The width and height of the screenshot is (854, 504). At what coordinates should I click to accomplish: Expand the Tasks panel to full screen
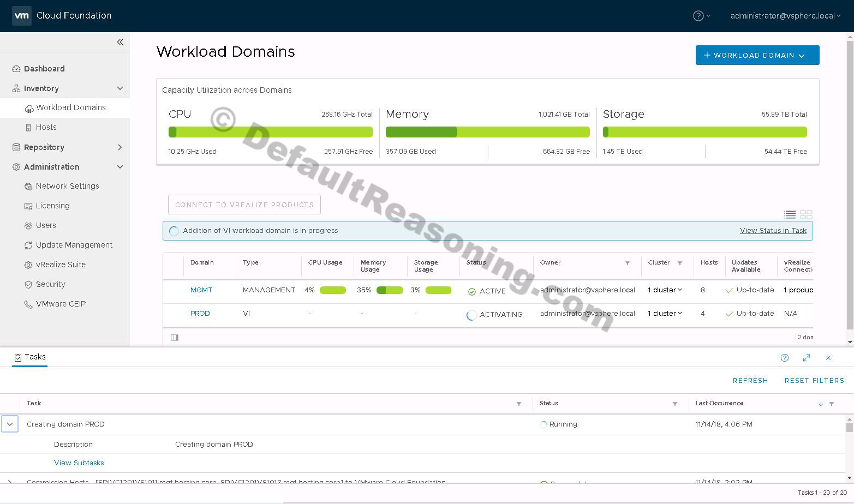[x=807, y=358]
